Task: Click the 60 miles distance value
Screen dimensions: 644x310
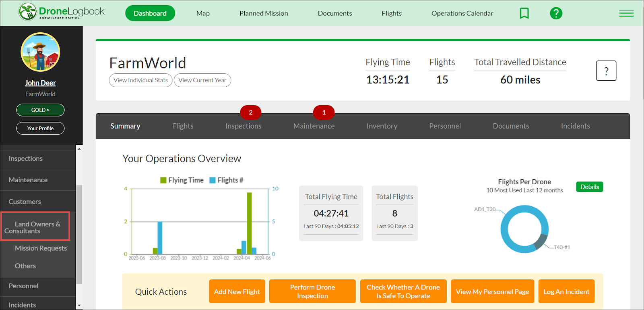Action: pyautogui.click(x=520, y=80)
